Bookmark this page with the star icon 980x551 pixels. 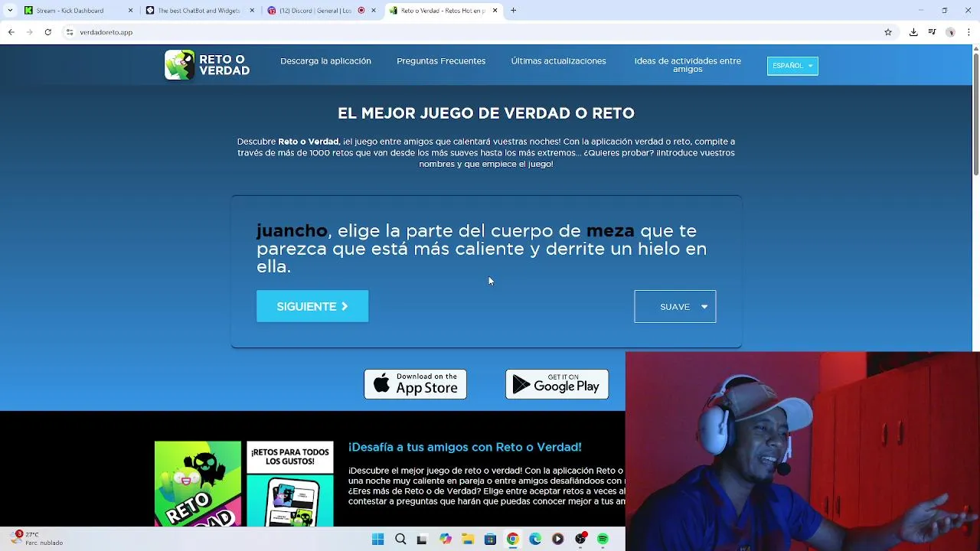pos(888,32)
